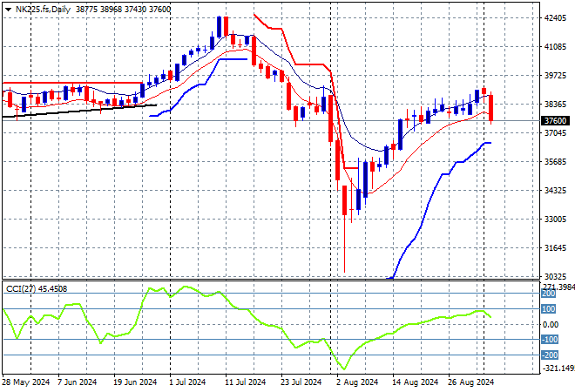This screenshot has height=392, width=575.
Task: Click the 42400 price axis label
Action: tap(554, 17)
